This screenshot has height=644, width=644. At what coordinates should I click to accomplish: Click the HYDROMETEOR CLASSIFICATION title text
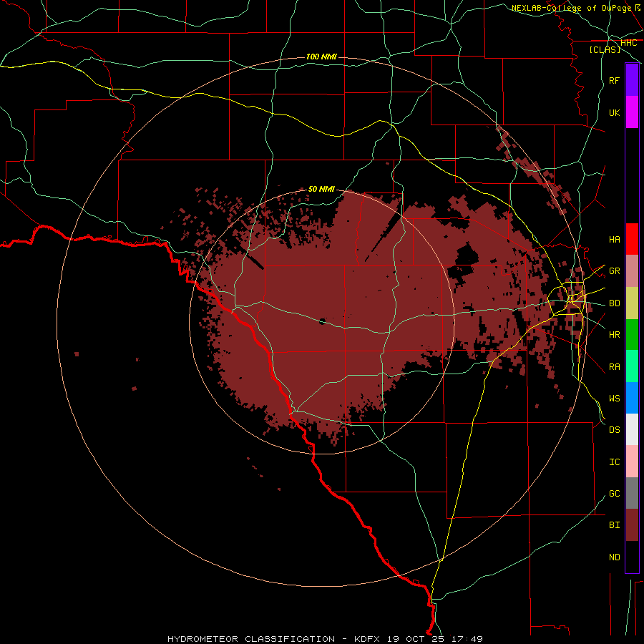[251, 639]
